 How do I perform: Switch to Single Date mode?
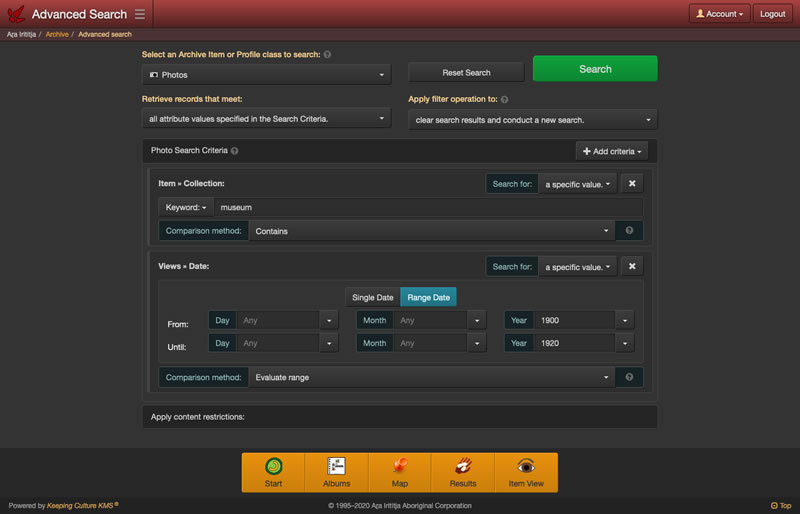pyautogui.click(x=372, y=297)
